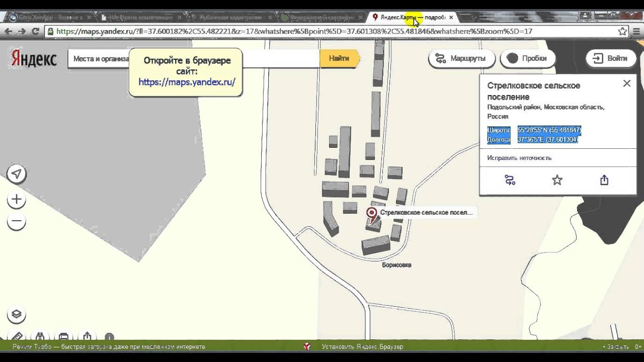Click the Широта label
This screenshot has height=362, width=644.
coord(499,130)
